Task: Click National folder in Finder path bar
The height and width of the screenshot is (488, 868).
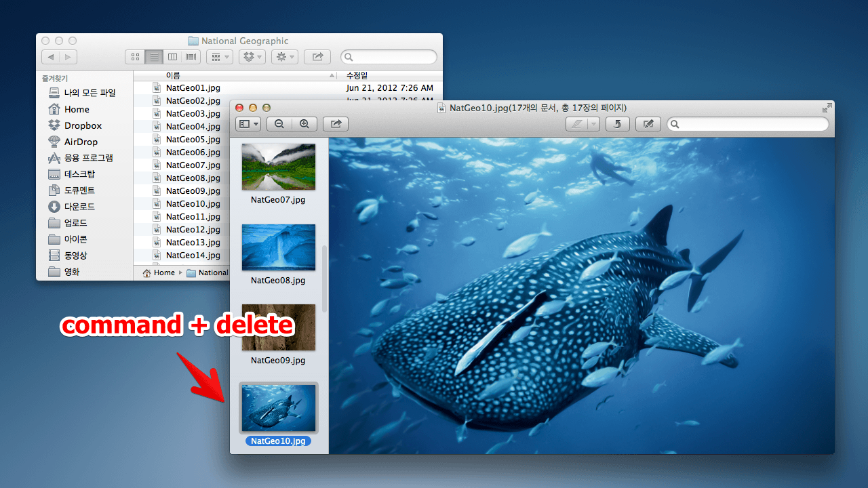Action: click(x=208, y=272)
